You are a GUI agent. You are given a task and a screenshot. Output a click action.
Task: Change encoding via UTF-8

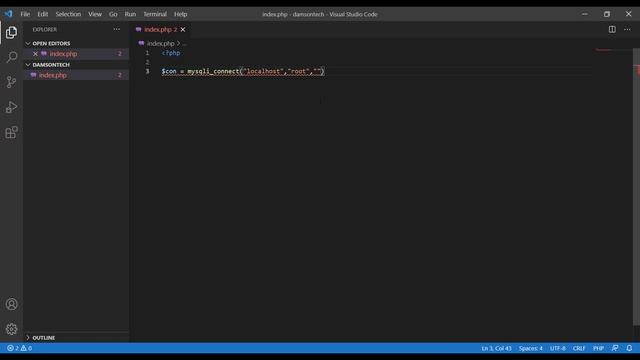pyautogui.click(x=557, y=348)
